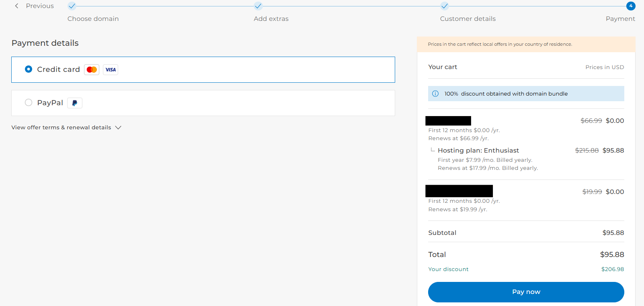Click the PayPal label text

[x=50, y=103]
